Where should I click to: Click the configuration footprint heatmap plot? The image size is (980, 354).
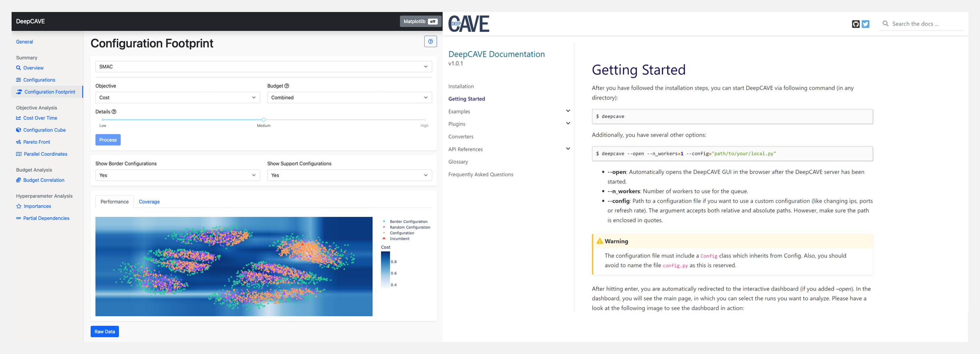click(234, 266)
